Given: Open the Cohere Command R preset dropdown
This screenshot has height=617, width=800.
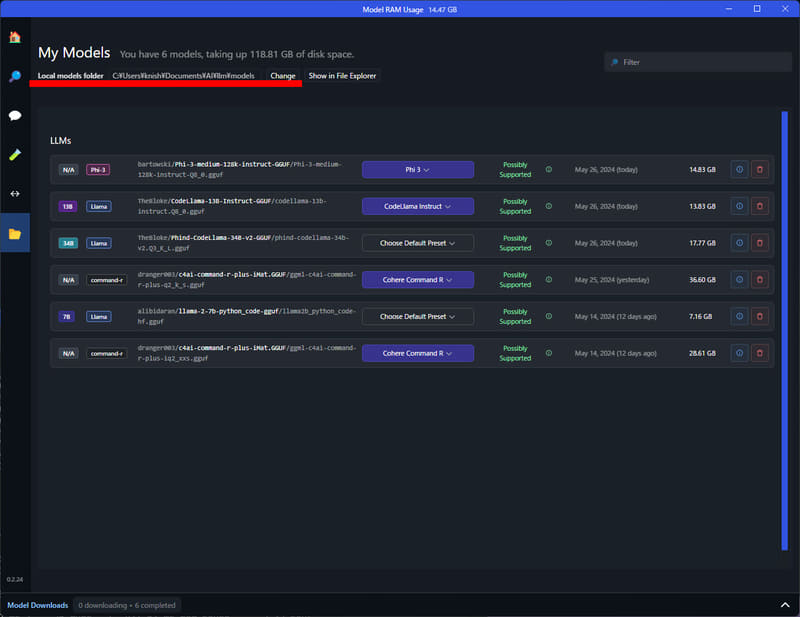Looking at the screenshot, I should coord(417,279).
